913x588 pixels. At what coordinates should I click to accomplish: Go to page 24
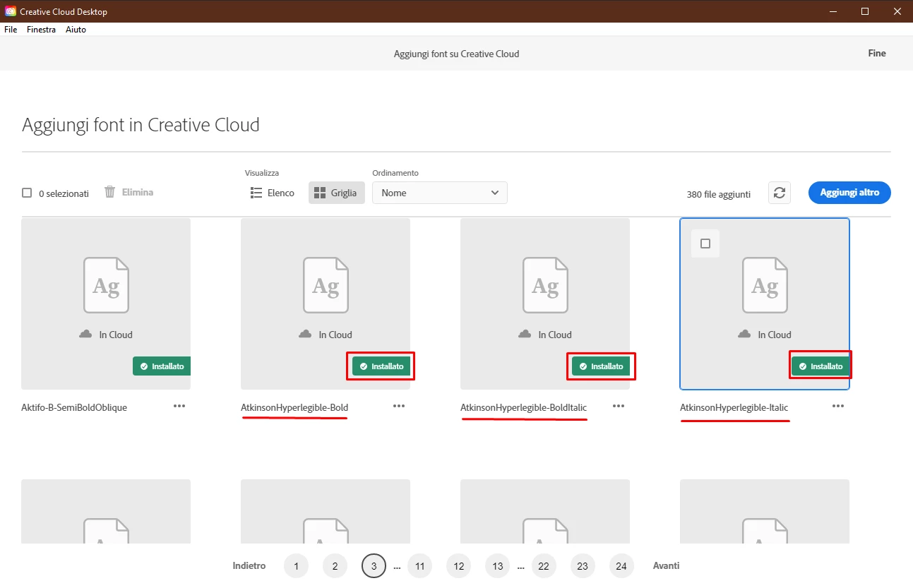tap(621, 566)
